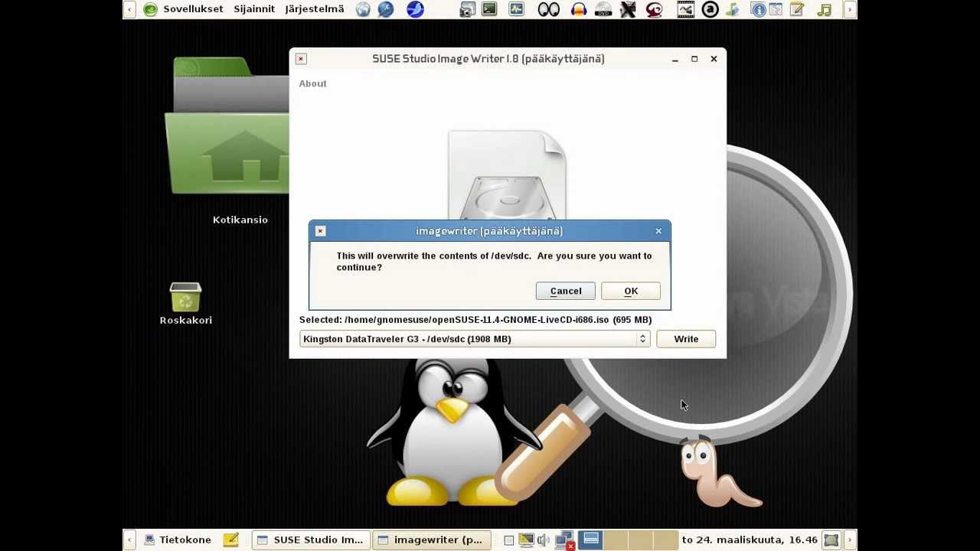Click the date and time clock
The width and height of the screenshot is (980, 551).
[x=750, y=540]
